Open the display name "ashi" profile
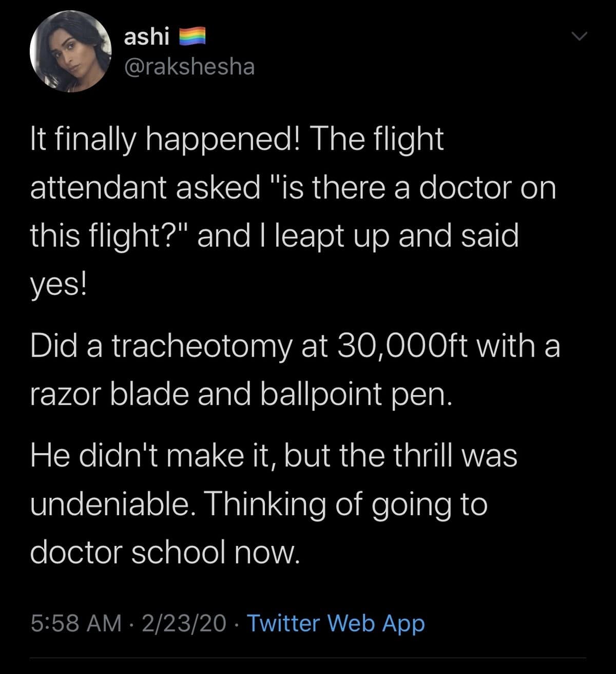The height and width of the screenshot is (674, 616). pyautogui.click(x=147, y=37)
